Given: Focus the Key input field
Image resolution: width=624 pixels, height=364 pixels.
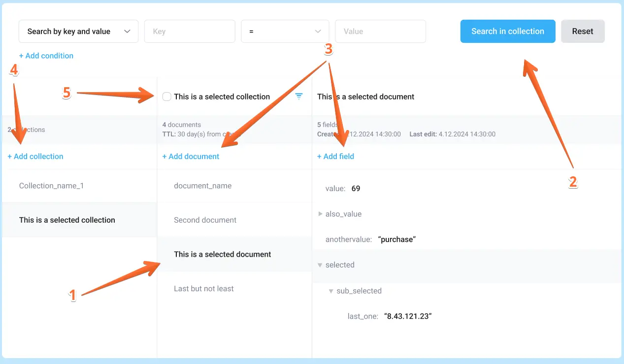Looking at the screenshot, I should tap(189, 32).
